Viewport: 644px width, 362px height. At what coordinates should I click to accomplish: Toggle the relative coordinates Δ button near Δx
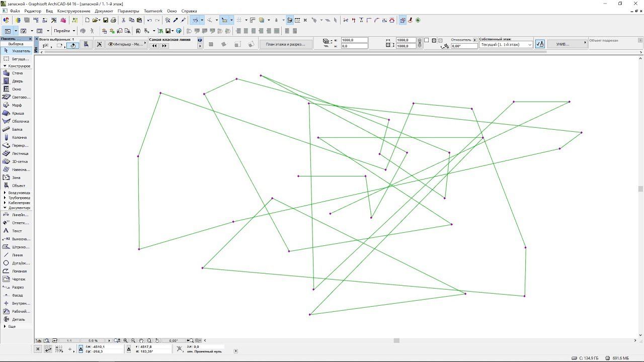[x=80, y=349]
